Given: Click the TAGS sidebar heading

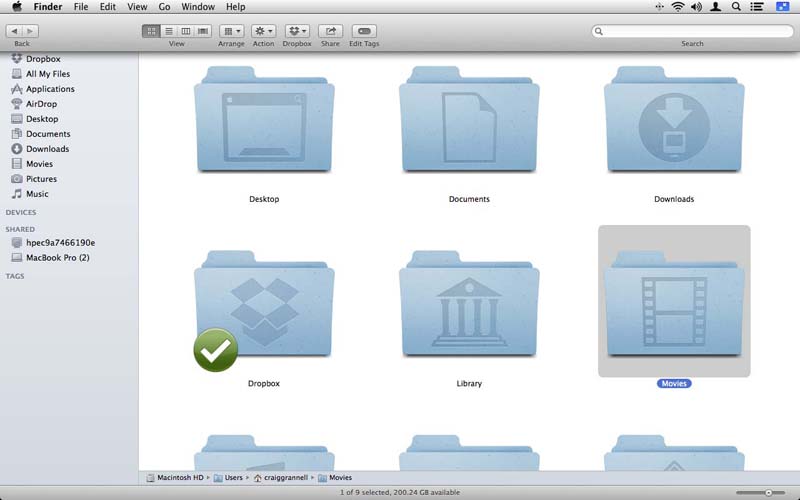Looking at the screenshot, I should point(15,276).
